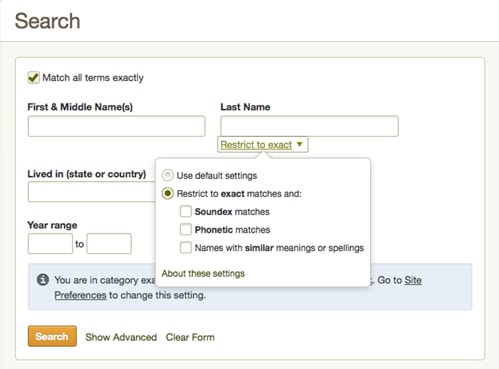Viewport: 499px width, 369px height.
Task: Click the orange Search button
Action: coord(52,336)
